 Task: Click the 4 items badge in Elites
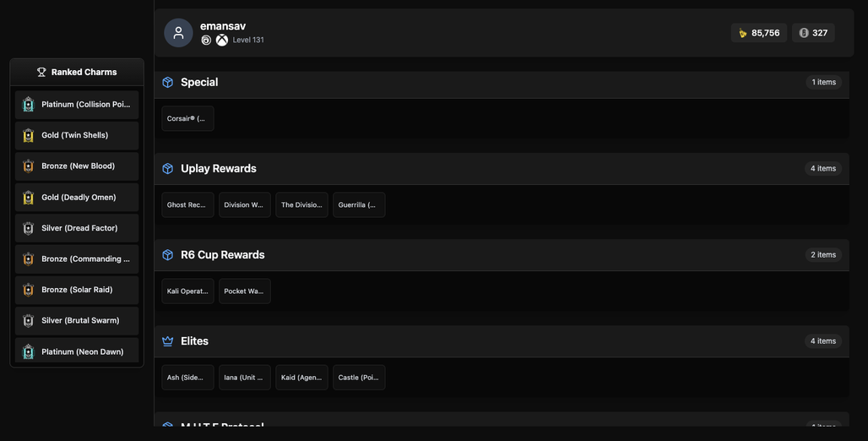click(x=823, y=341)
